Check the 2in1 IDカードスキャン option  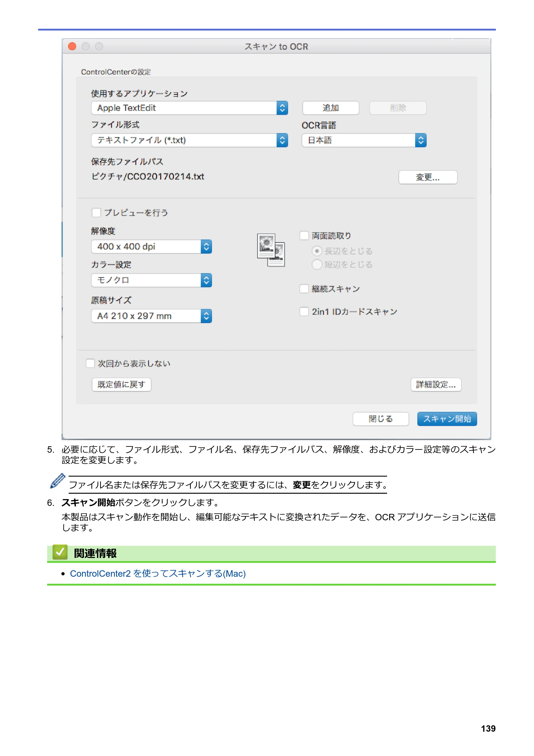coord(304,312)
